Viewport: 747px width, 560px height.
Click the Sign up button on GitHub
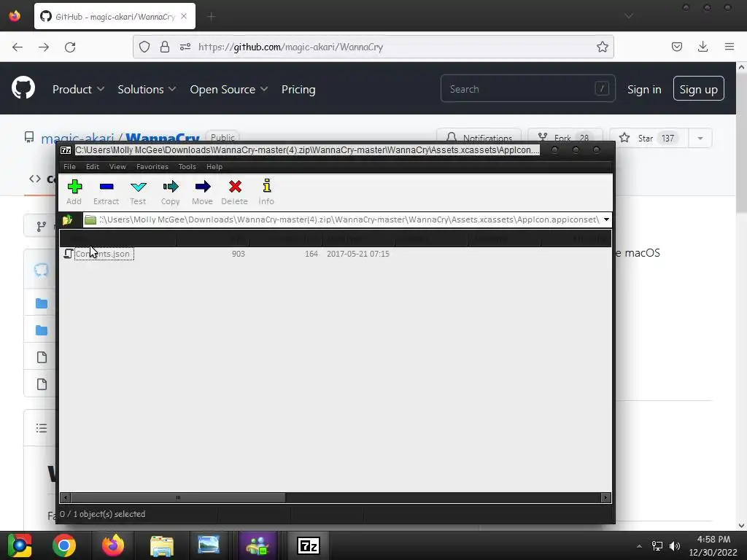(698, 89)
